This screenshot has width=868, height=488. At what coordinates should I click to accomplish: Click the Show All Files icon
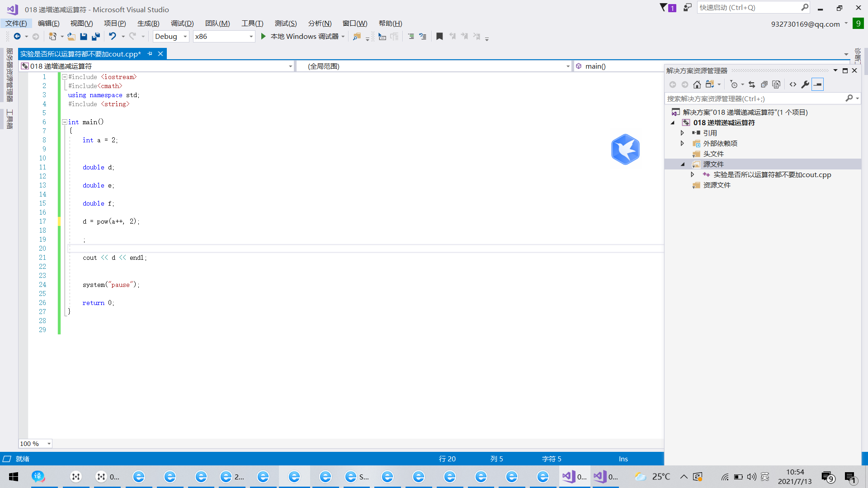click(x=776, y=84)
